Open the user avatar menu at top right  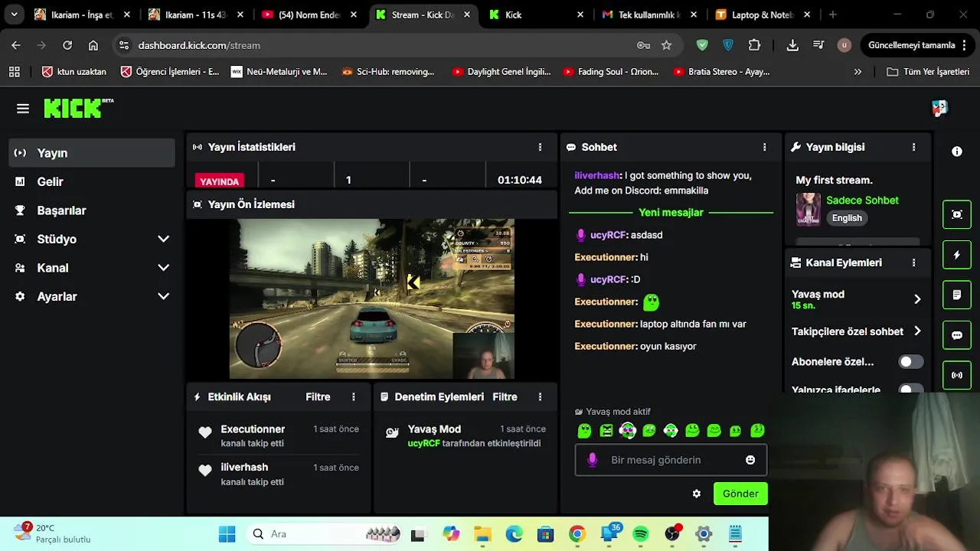tap(939, 109)
